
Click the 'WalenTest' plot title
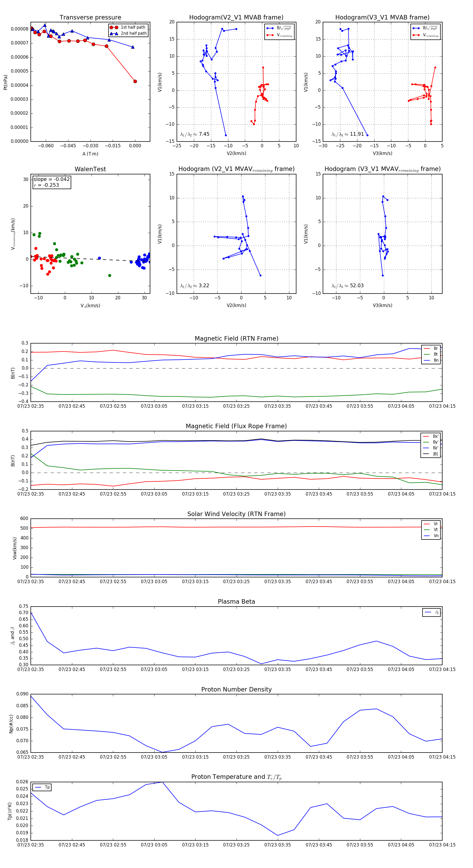[90, 169]
